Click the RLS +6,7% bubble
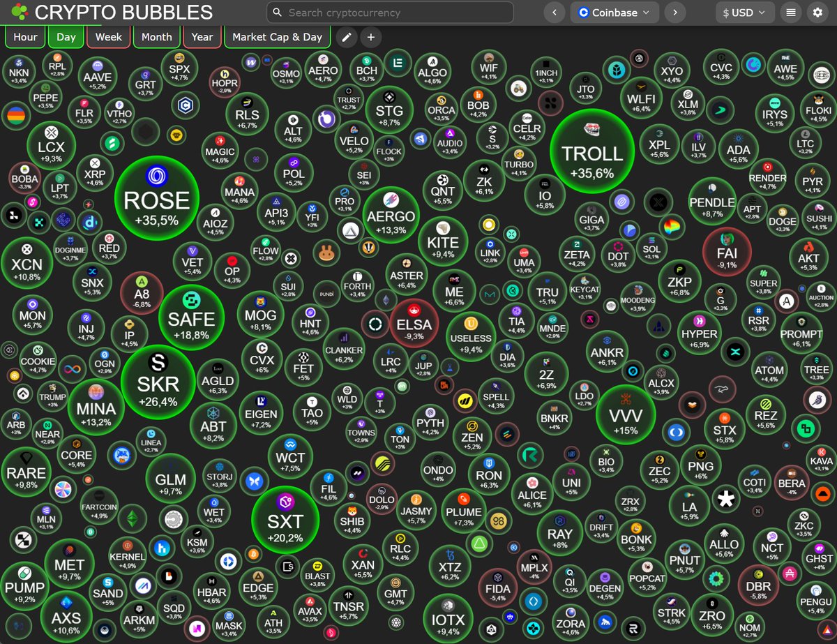 (x=247, y=113)
